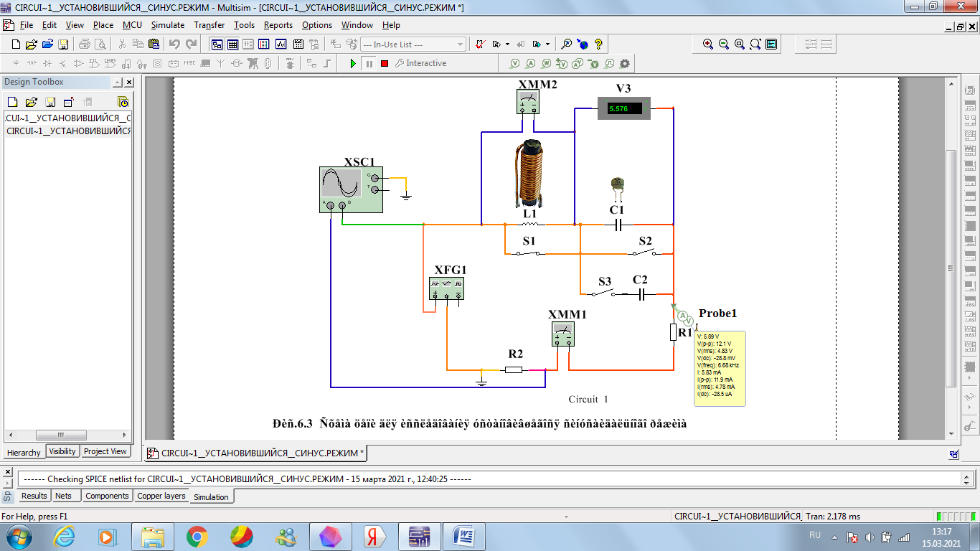Toggle the Spreadsheet View toolbar button

[x=232, y=44]
